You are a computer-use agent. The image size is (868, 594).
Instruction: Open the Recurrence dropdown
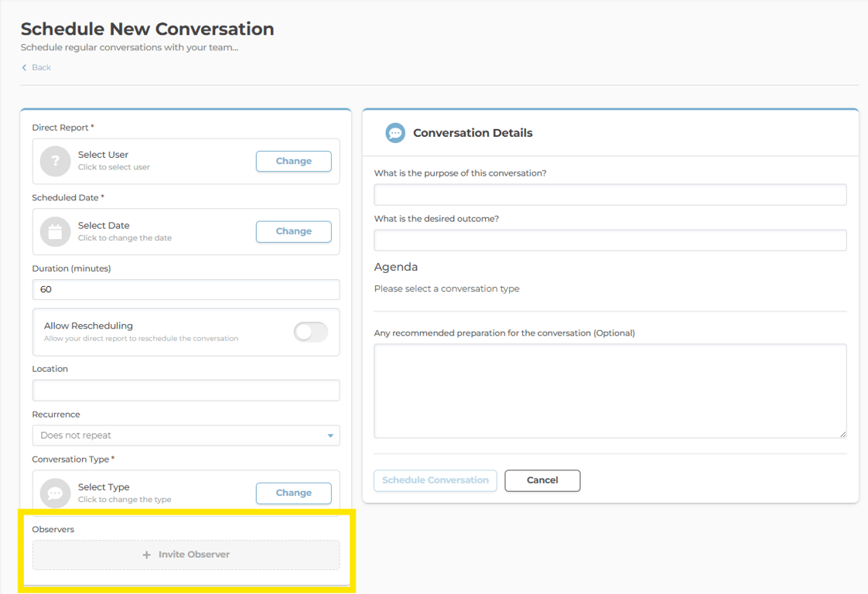click(x=186, y=435)
